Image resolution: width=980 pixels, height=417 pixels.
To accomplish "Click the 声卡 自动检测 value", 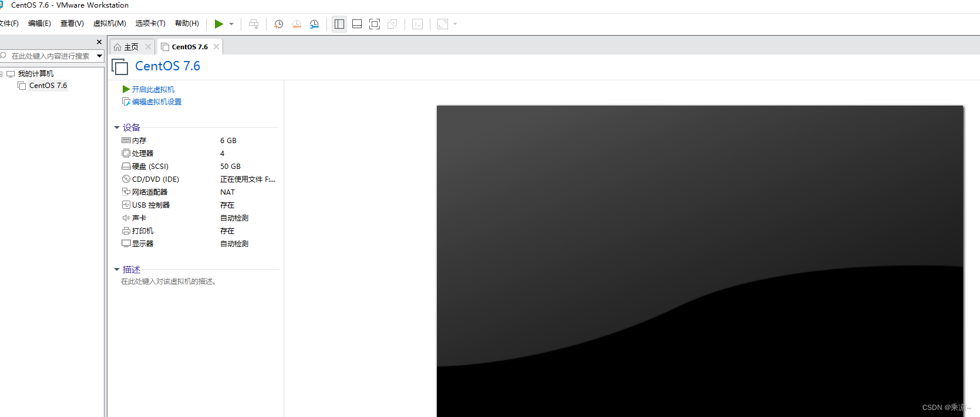I will click(x=234, y=218).
